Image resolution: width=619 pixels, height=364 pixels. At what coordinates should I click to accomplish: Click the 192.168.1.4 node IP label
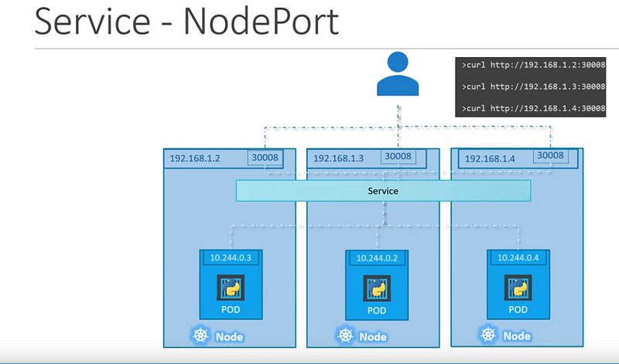490,159
